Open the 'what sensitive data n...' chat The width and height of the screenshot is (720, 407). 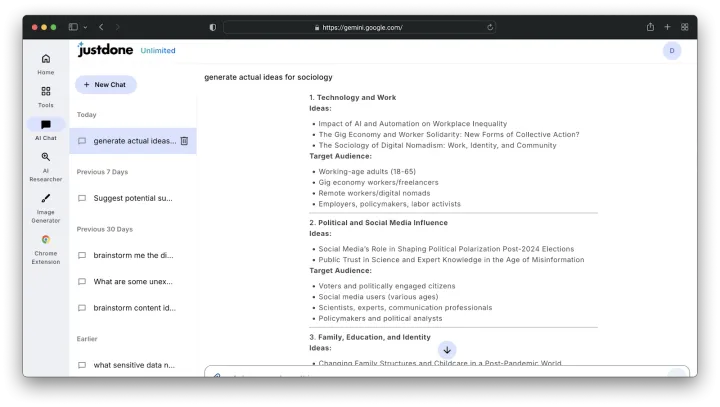point(133,365)
